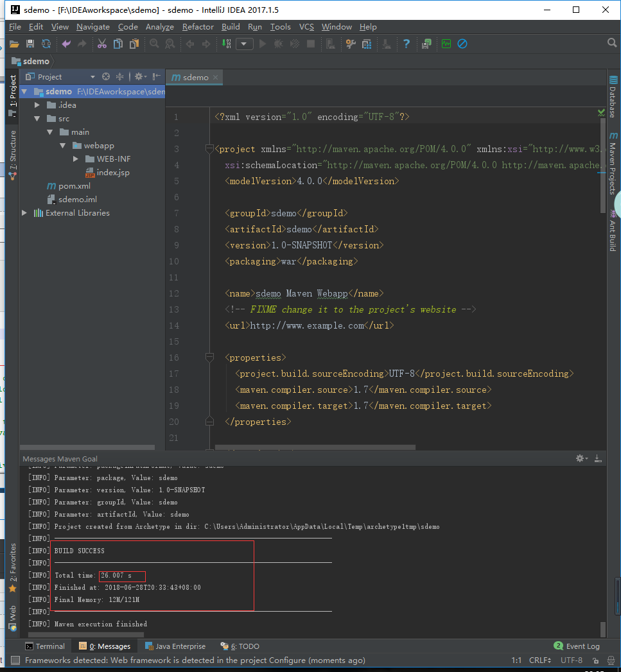Click the CRLF line separator status
The height and width of the screenshot is (672, 621).
(x=540, y=660)
